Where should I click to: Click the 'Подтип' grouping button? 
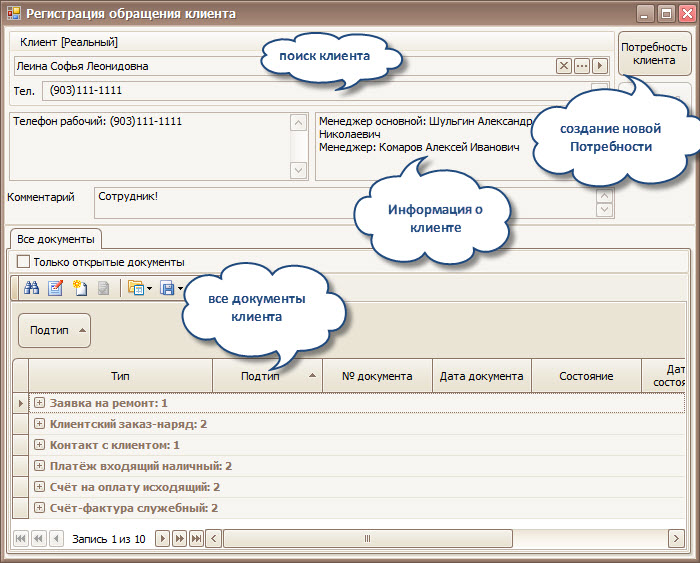[x=55, y=330]
